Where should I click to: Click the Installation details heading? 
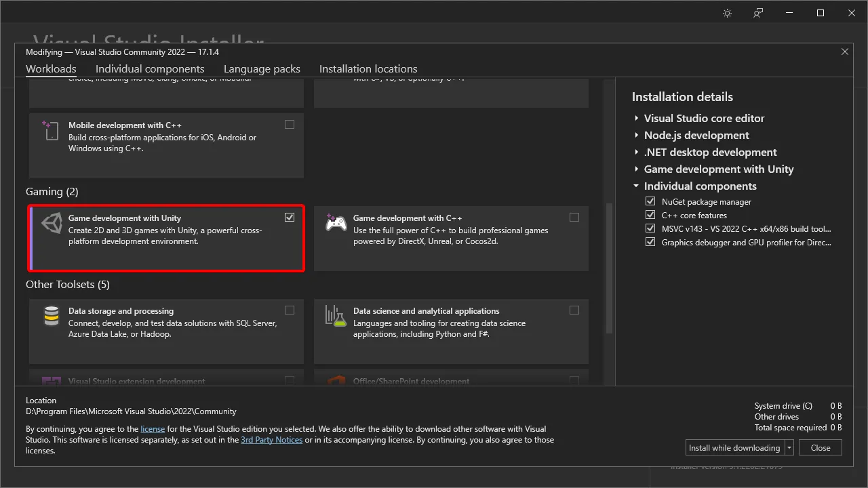tap(682, 97)
